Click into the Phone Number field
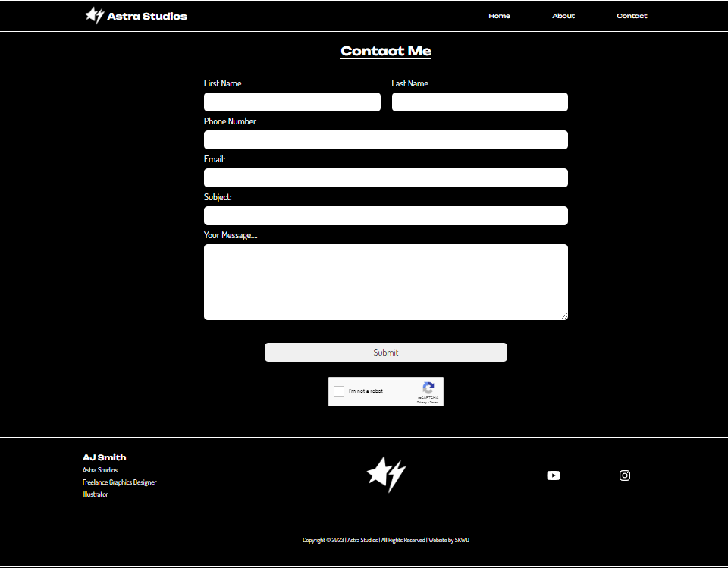This screenshot has width=728, height=568. click(386, 140)
